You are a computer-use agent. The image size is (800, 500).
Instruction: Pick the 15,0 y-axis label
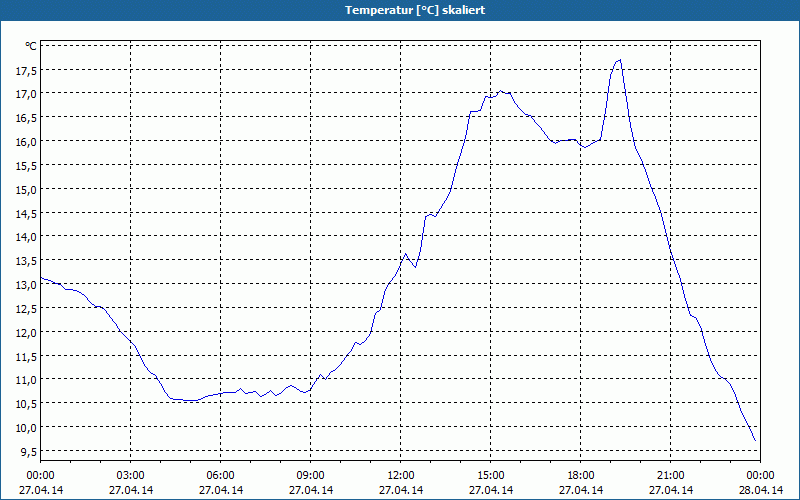27,190
